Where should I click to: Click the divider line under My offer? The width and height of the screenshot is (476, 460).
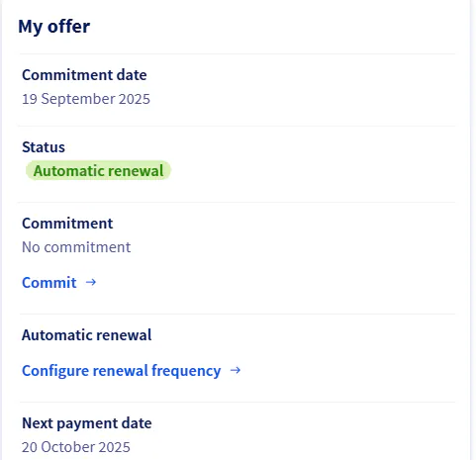coord(237,53)
